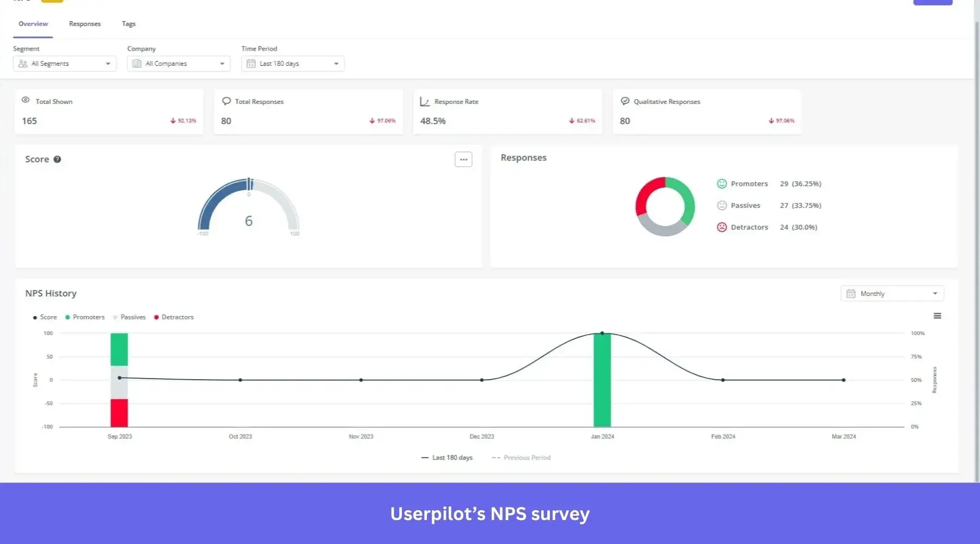Open the NPS History chart export menu icon
Viewport: 980px width, 544px height.
[x=937, y=316]
